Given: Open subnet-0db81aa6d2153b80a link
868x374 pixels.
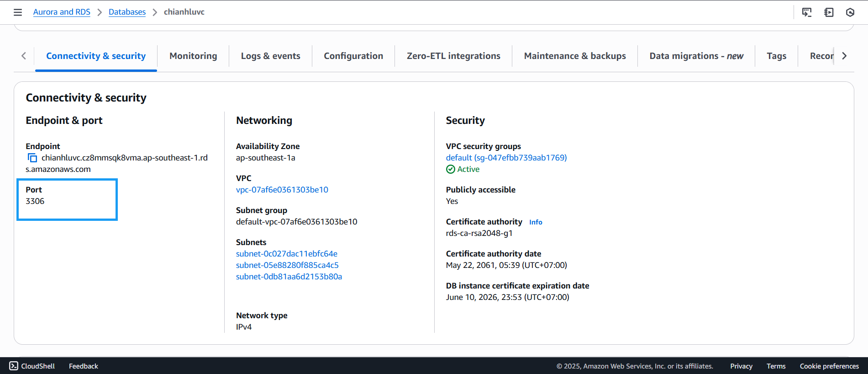Looking at the screenshot, I should pyautogui.click(x=289, y=277).
